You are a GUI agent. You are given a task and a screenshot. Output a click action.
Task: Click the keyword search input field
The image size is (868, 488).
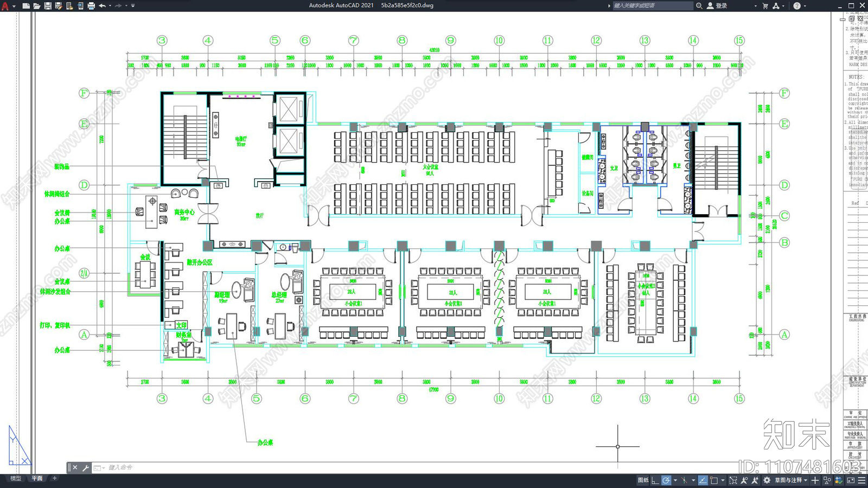(x=653, y=5)
